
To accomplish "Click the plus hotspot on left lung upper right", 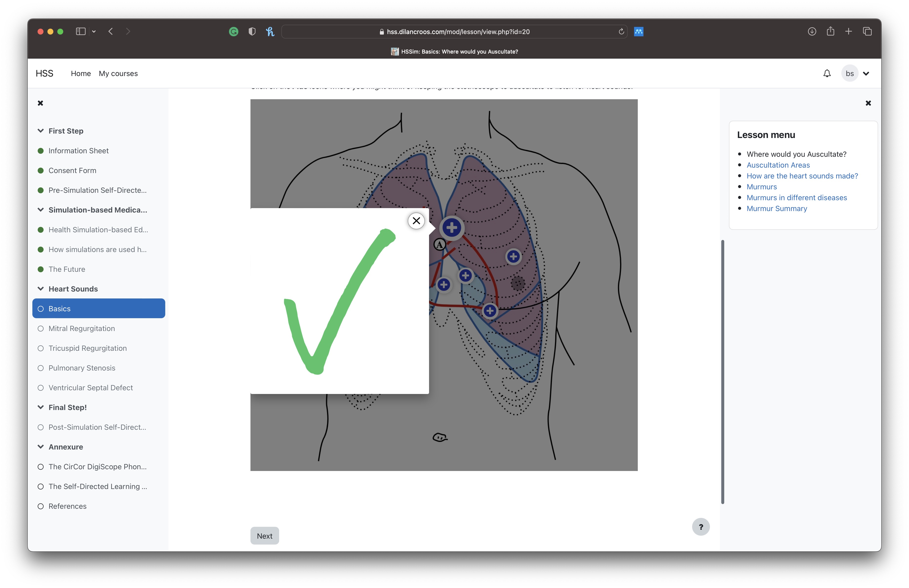I will [x=514, y=256].
